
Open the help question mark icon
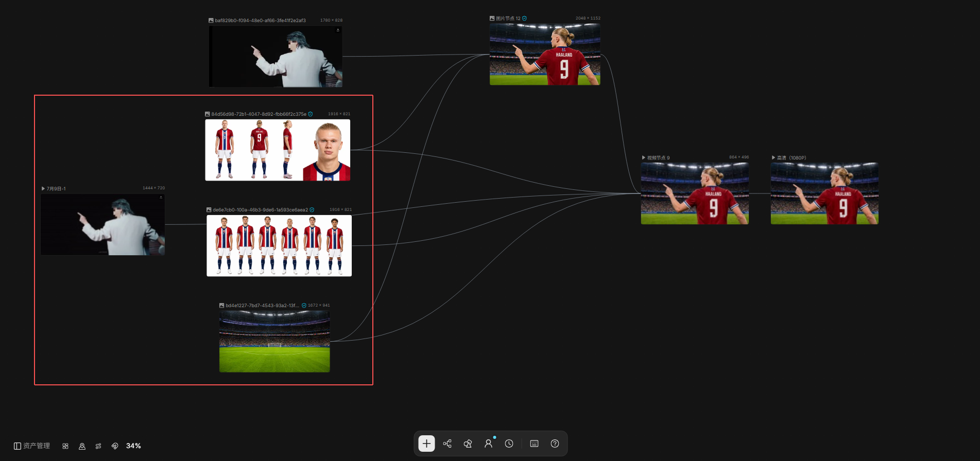pyautogui.click(x=555, y=444)
